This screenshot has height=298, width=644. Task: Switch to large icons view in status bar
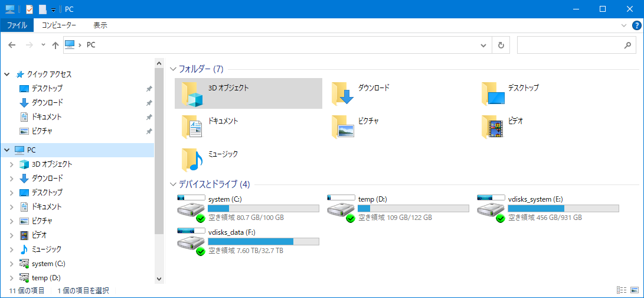pyautogui.click(x=635, y=290)
